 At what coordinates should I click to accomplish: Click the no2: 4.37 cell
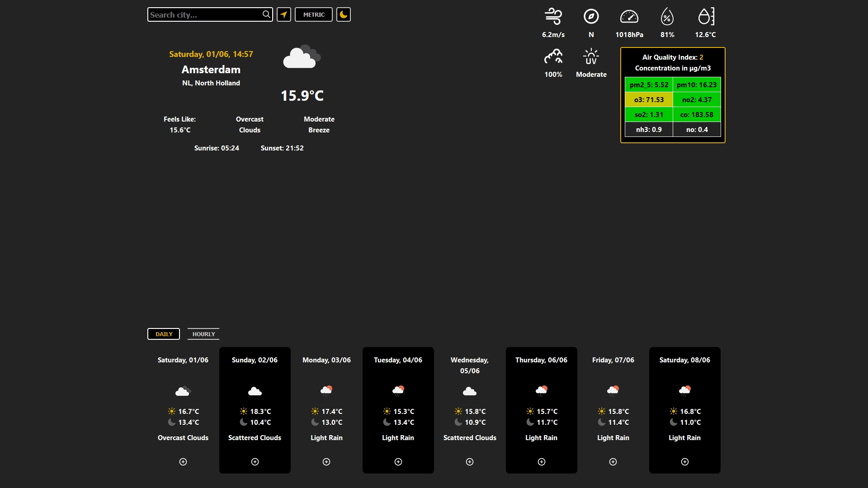tap(697, 99)
